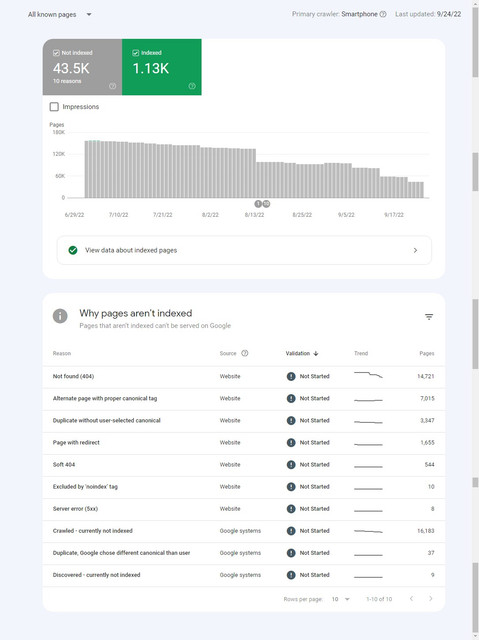Image resolution: width=479 pixels, height=640 pixels.
Task: Toggle the Indexed checkbox
Action: 135,53
